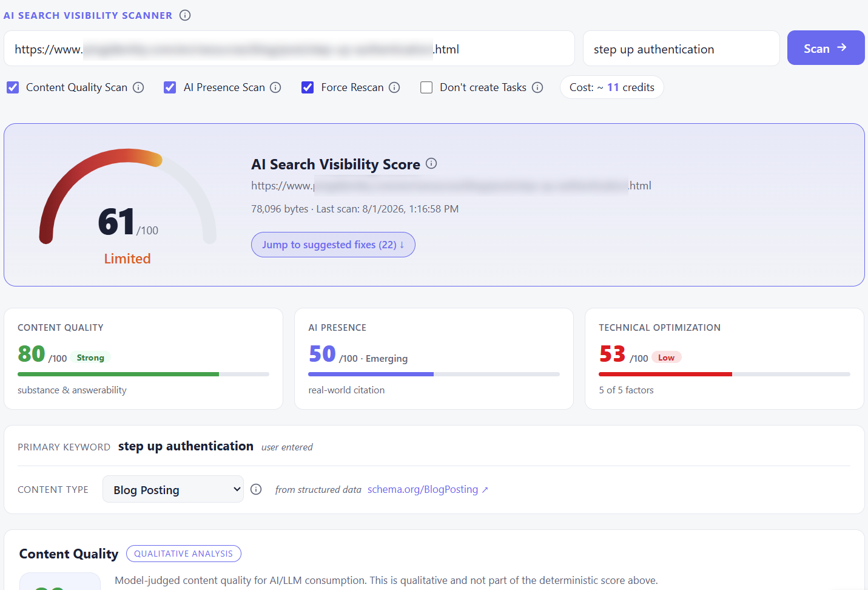Click the Technical Optimization score 53
Image resolution: width=868 pixels, height=590 pixels.
612,353
